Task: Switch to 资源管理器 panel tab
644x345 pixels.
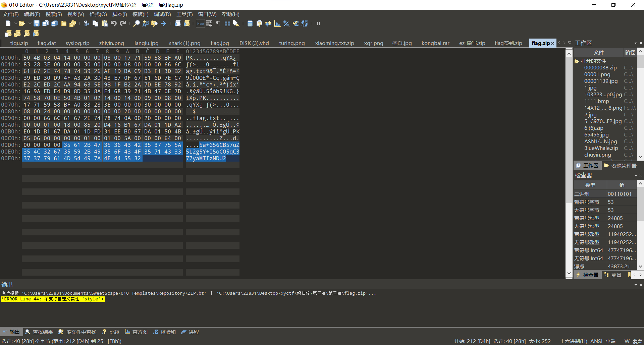Action: click(x=620, y=166)
